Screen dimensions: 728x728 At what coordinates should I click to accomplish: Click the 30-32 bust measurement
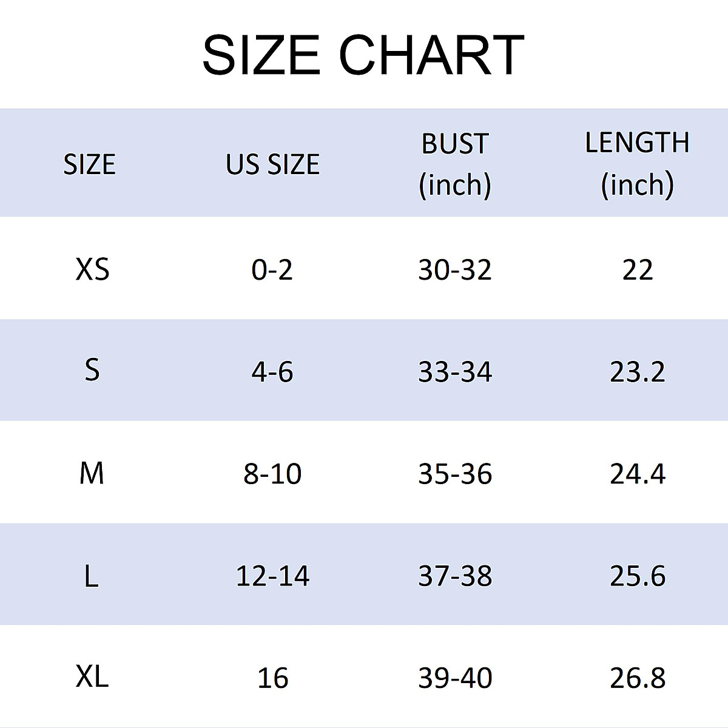click(x=455, y=269)
